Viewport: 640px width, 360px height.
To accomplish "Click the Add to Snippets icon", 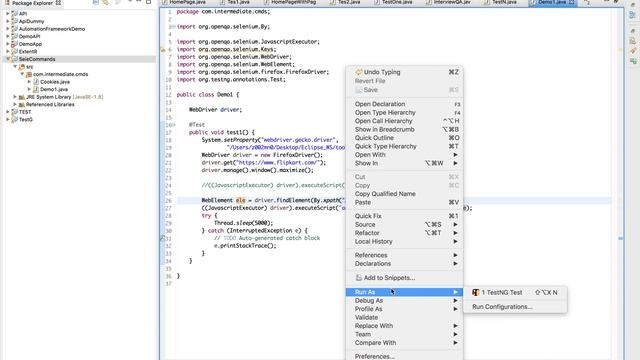I will [x=358, y=278].
